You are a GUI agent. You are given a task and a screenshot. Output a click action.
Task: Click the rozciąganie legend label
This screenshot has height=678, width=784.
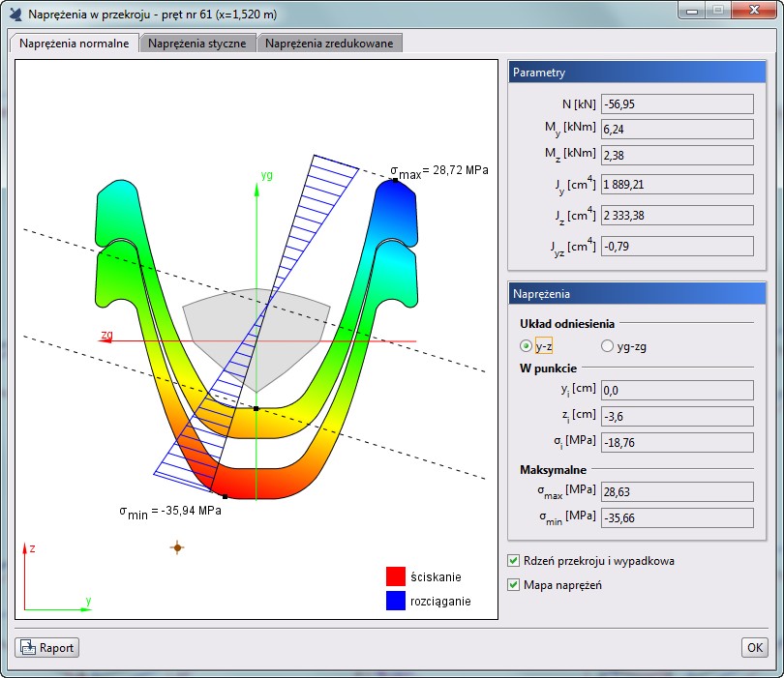pyautogui.click(x=440, y=602)
